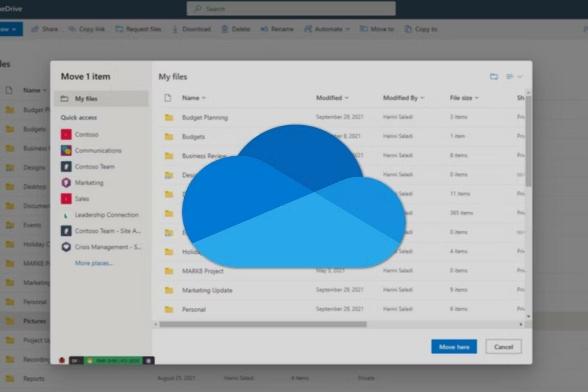Open the Automate dropdown in the toolbar
Image resolution: width=588 pixels, height=392 pixels.
pos(327,29)
